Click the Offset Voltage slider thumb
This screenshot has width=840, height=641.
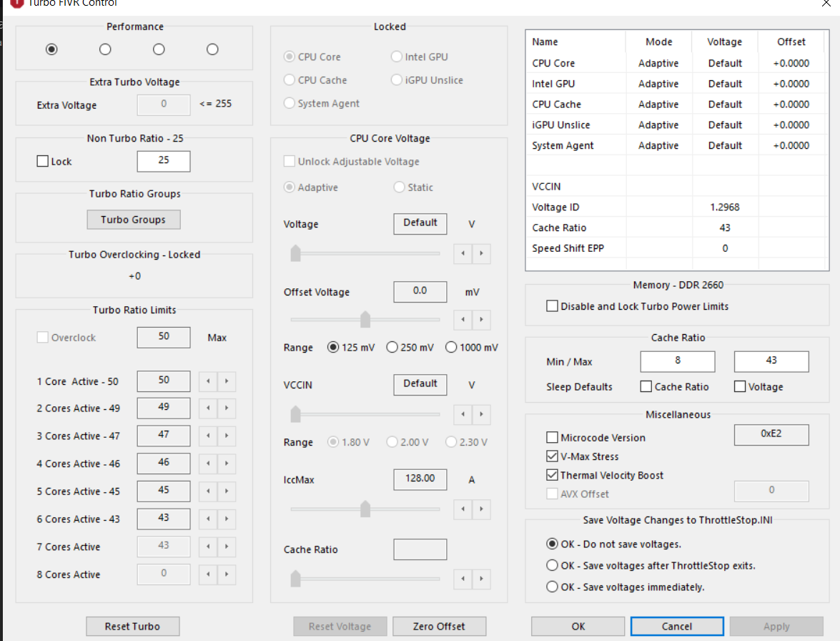[365, 319]
